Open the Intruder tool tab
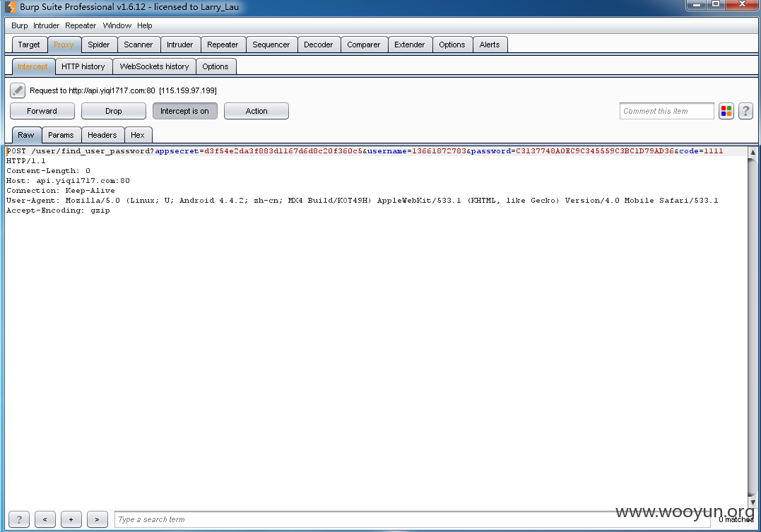Screen dimensions: 761x532 [180, 45]
